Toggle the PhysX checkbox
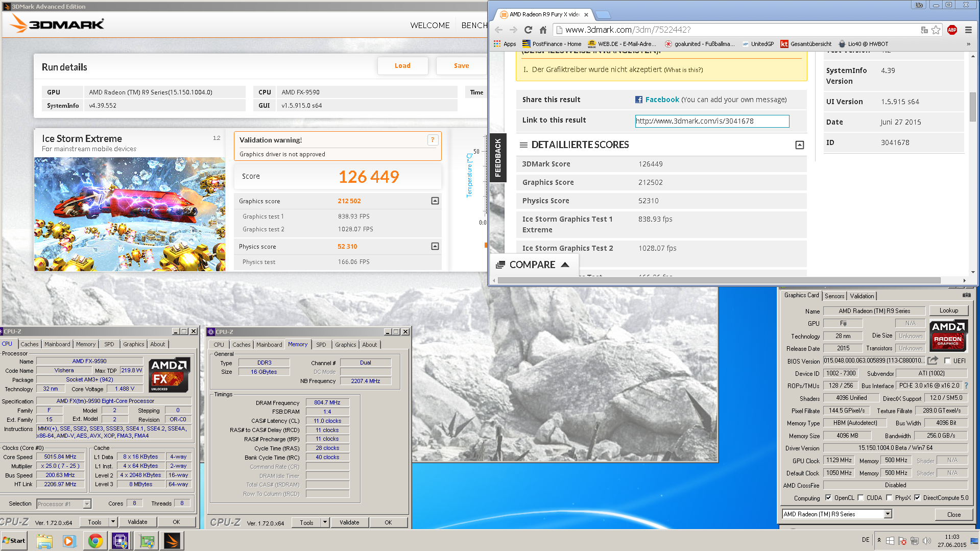Screen dimensions: 980x551 pos(889,498)
